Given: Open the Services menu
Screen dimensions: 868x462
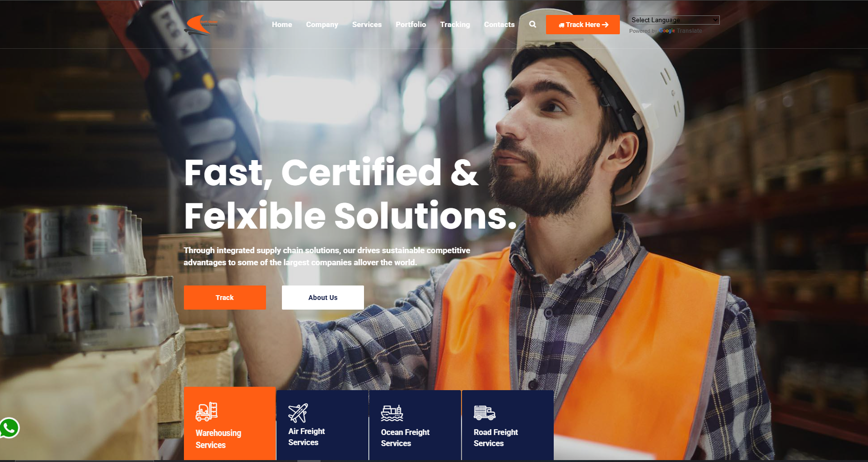Looking at the screenshot, I should click(x=366, y=25).
